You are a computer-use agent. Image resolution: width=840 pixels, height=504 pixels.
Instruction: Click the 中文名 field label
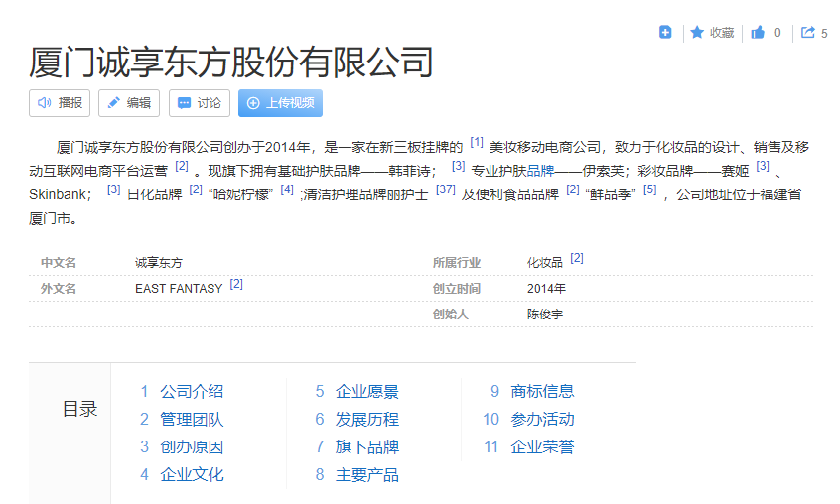pos(59,263)
